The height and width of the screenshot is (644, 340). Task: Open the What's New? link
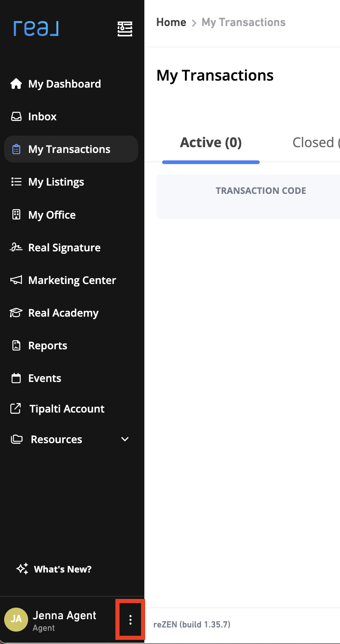coord(62,569)
